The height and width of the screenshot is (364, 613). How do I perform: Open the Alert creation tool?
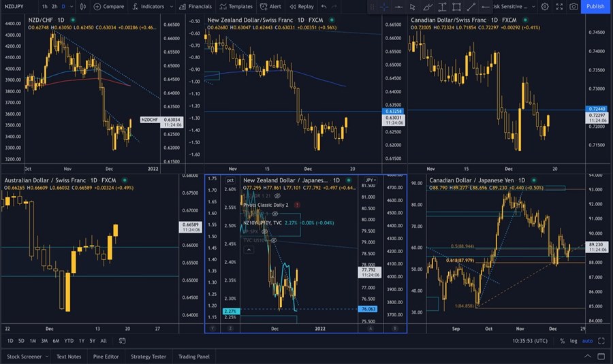(271, 6)
